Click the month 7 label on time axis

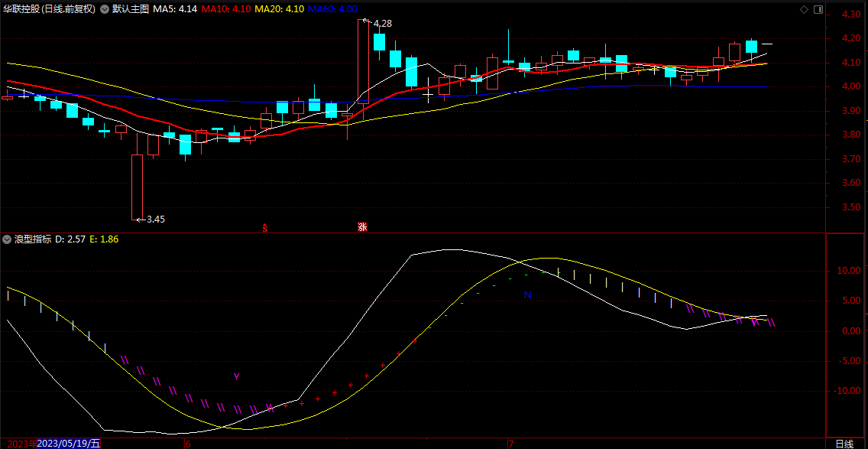tap(511, 444)
